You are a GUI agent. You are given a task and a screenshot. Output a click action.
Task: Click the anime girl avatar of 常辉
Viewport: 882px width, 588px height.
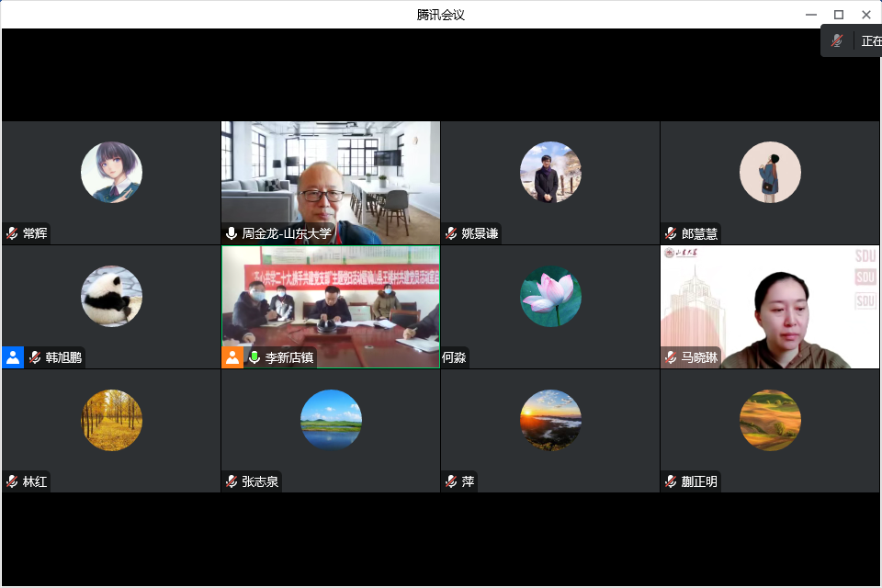[111, 172]
